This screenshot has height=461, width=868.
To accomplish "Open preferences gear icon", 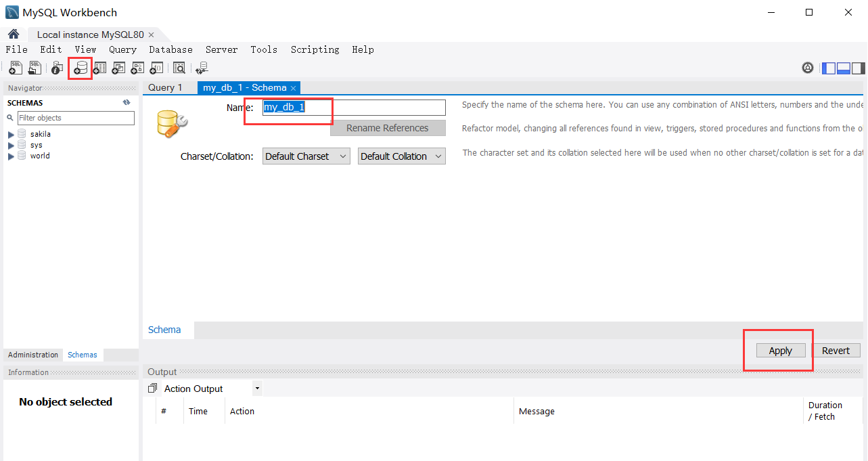I will coord(808,68).
